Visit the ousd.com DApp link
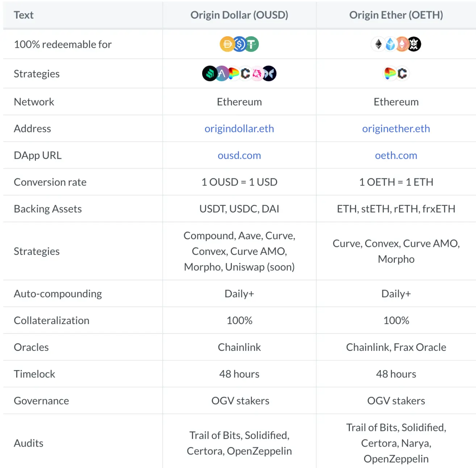The width and height of the screenshot is (476, 468). [x=239, y=156]
